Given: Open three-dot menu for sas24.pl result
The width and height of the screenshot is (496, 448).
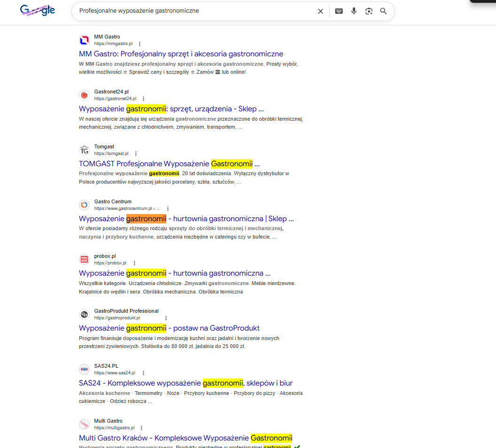Looking at the screenshot, I should coord(143,373).
